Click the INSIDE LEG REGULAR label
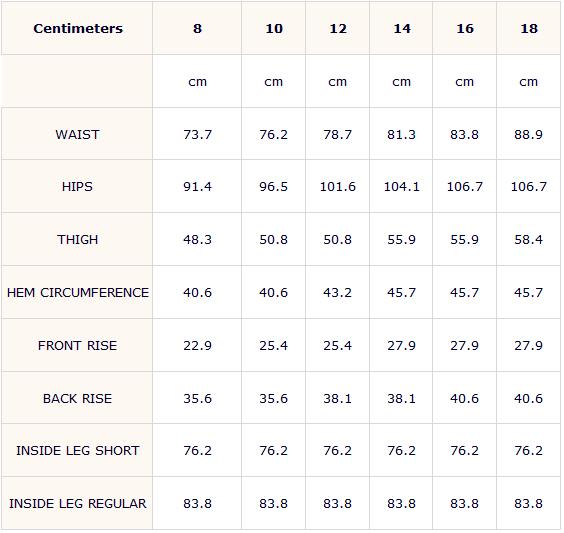The height and width of the screenshot is (533, 564). [78, 504]
